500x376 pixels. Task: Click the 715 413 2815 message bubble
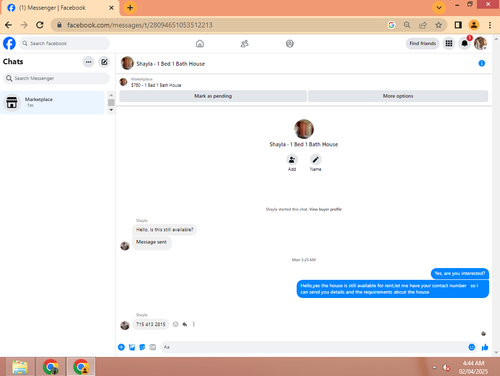pos(150,324)
